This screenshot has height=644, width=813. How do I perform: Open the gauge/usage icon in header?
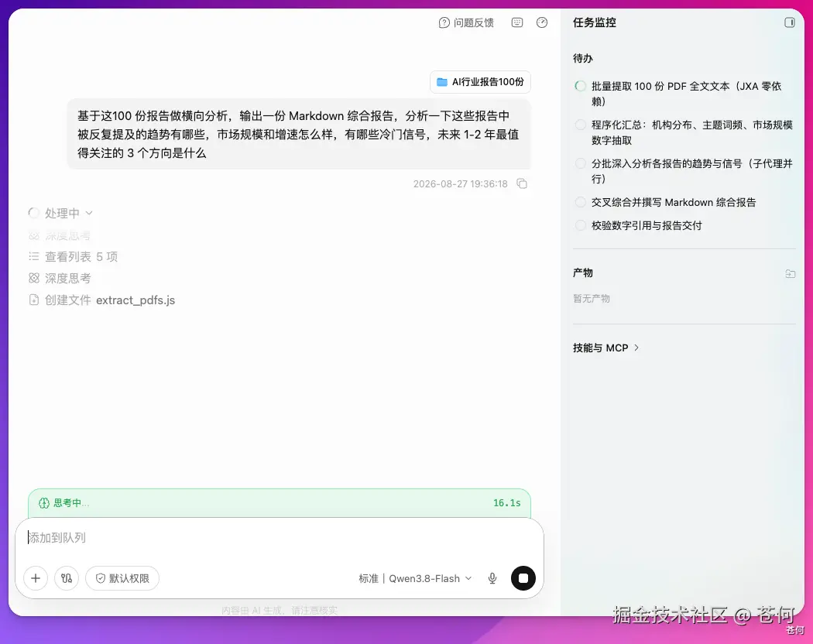pos(542,22)
